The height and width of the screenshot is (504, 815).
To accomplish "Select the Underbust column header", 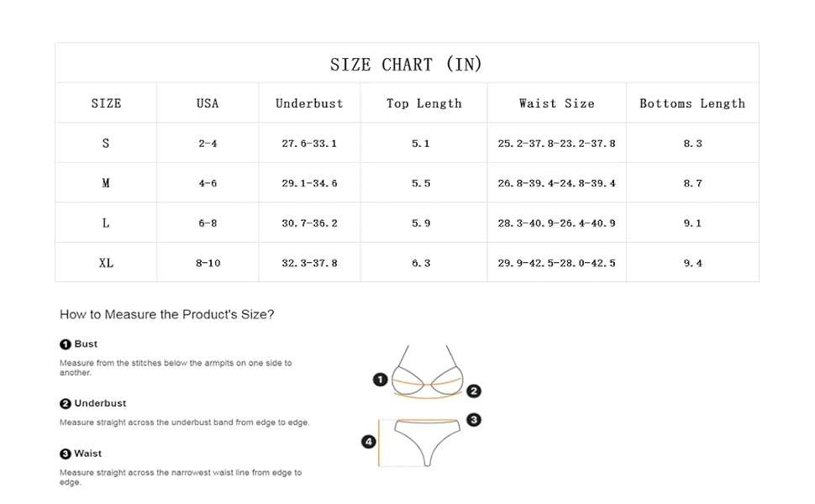I will click(x=309, y=103).
